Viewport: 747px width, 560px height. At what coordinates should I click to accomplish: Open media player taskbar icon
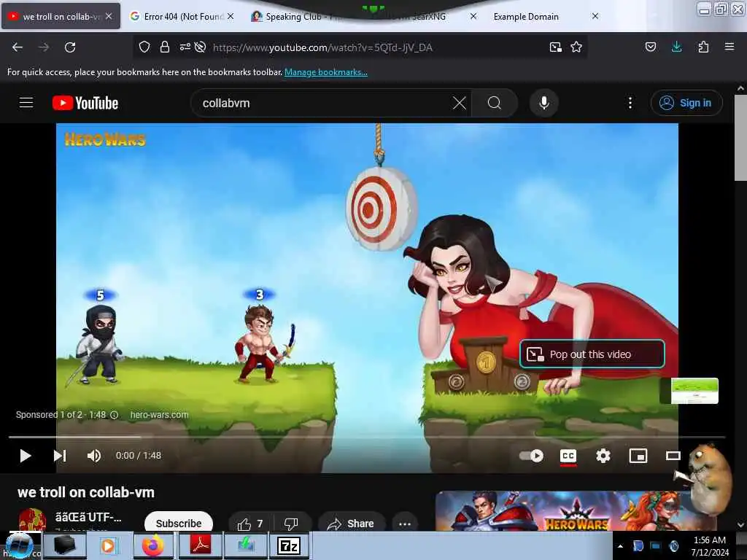[x=108, y=545]
